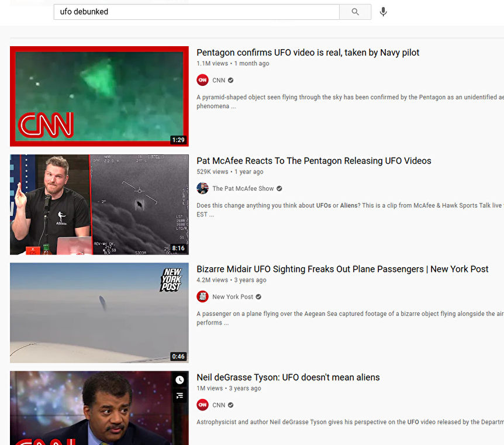Click the CNN avatar under the Neil deGrasse Tyson video
This screenshot has height=445, width=504.
[x=202, y=405]
